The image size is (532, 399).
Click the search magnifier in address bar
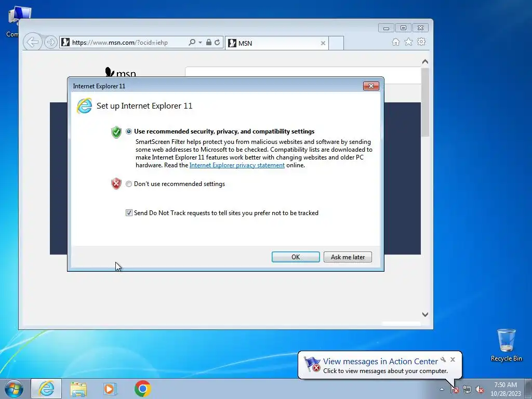pyautogui.click(x=192, y=43)
